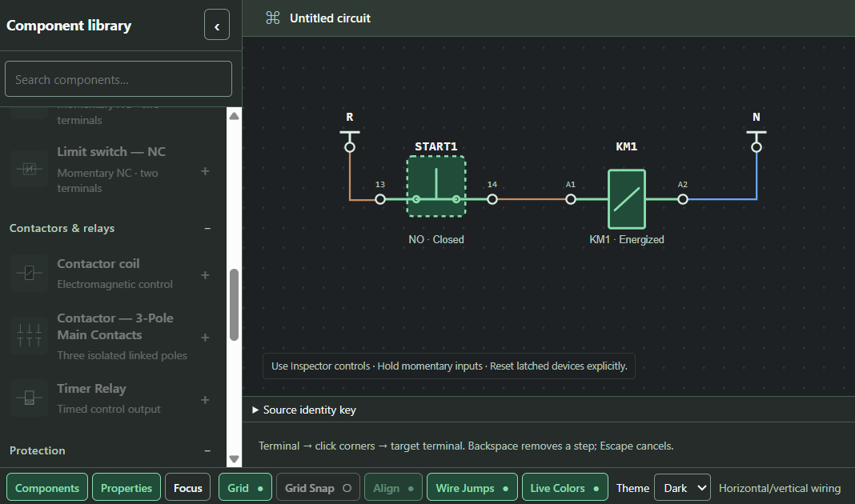This screenshot has width=855, height=504.
Task: Click the library scrollbar thumb
Action: click(x=234, y=305)
